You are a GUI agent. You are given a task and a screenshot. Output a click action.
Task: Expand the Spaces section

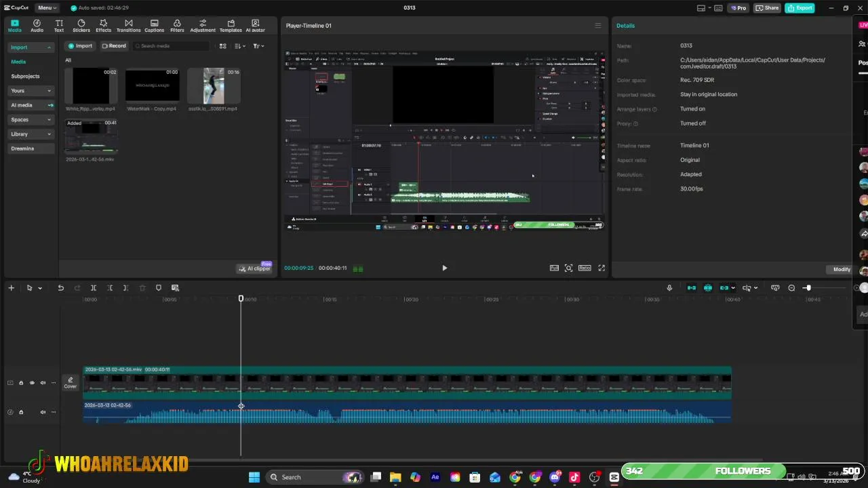click(x=49, y=120)
